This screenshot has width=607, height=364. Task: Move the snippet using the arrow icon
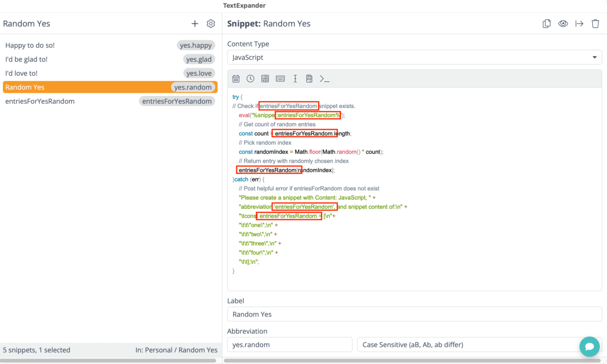580,24
